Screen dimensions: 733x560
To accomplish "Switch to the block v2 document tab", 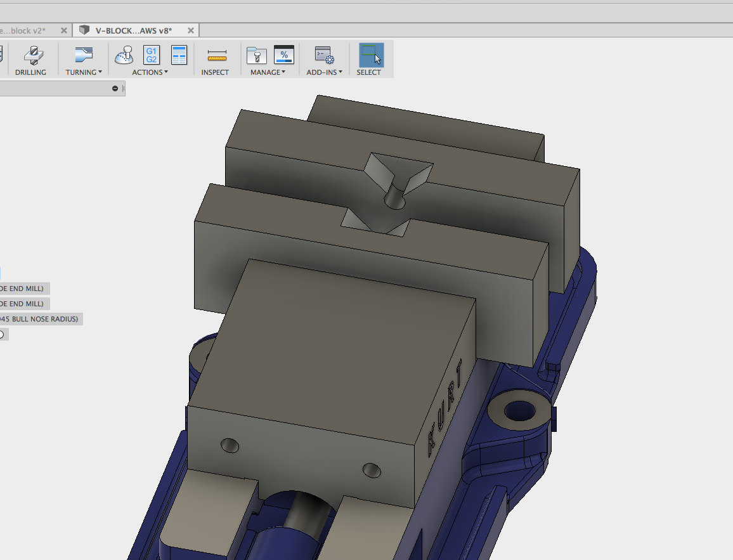I will click(x=25, y=30).
